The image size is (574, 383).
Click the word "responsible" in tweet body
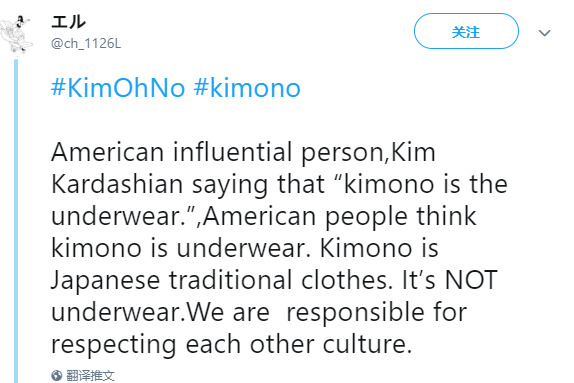(355, 313)
